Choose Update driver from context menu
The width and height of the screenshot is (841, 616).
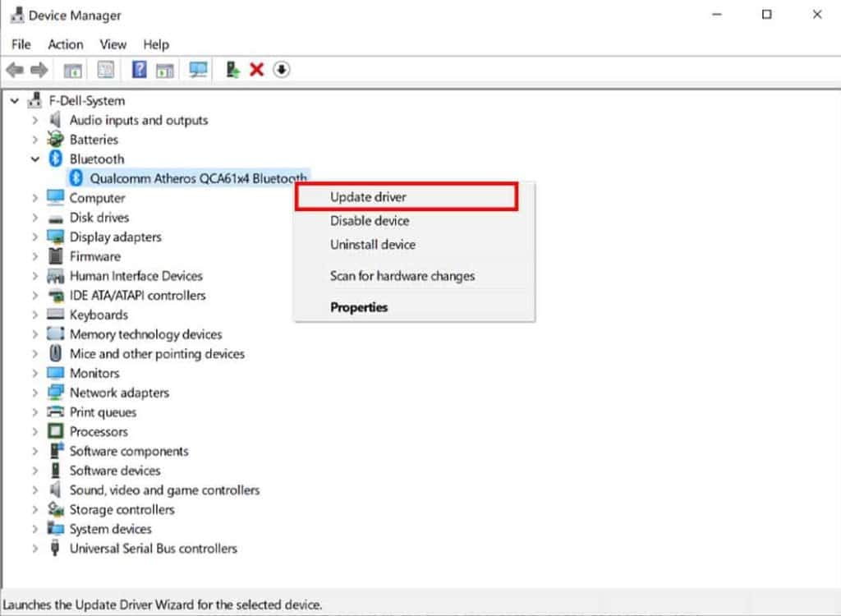tap(407, 197)
